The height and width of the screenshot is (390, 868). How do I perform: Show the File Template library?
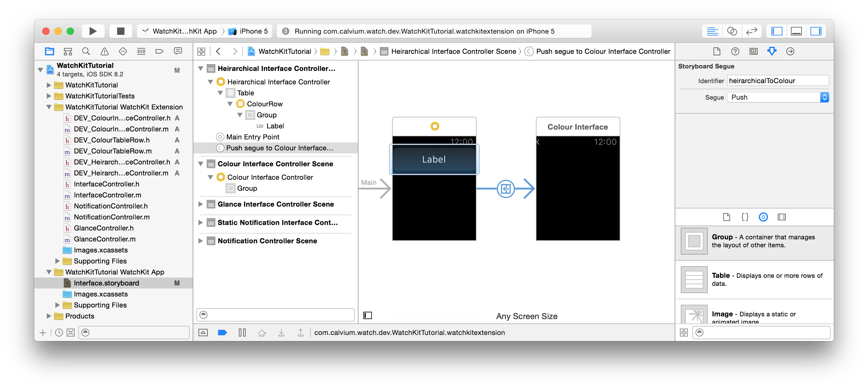(x=726, y=217)
